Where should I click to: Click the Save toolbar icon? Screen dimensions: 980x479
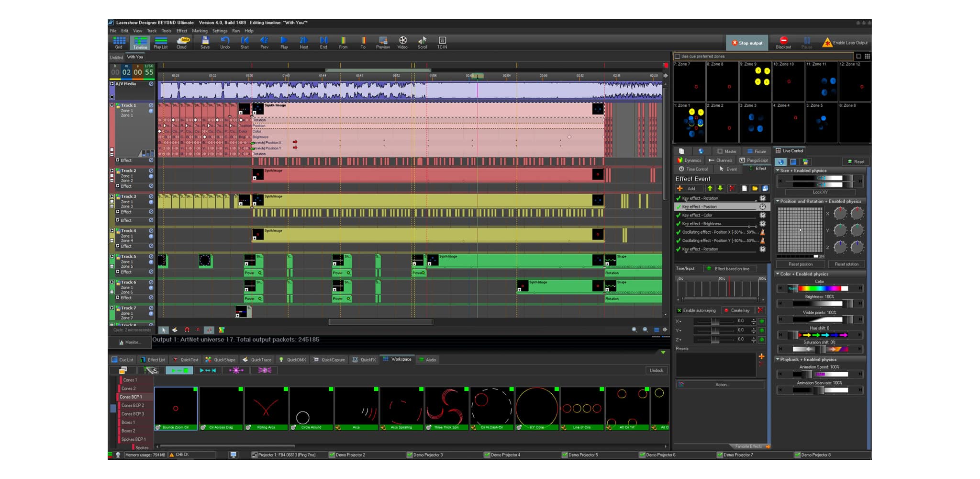(205, 41)
